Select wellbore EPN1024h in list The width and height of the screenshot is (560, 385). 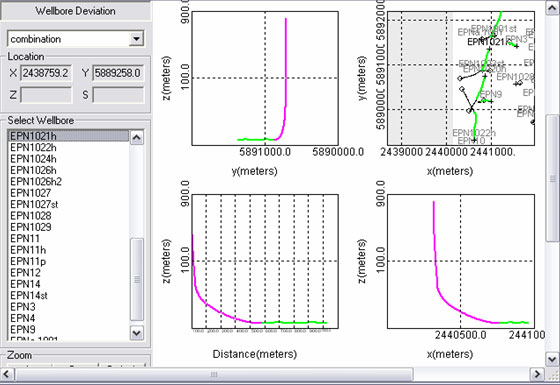pos(68,159)
